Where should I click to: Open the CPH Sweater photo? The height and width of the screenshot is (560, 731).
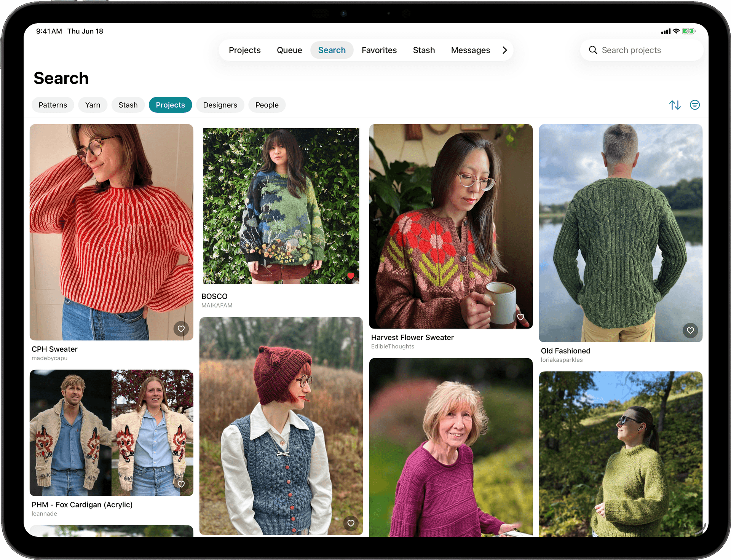112,232
